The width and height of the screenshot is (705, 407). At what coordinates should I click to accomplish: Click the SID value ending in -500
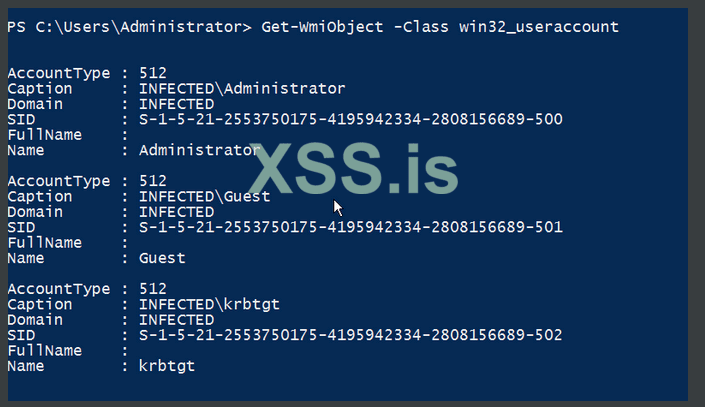(x=350, y=119)
